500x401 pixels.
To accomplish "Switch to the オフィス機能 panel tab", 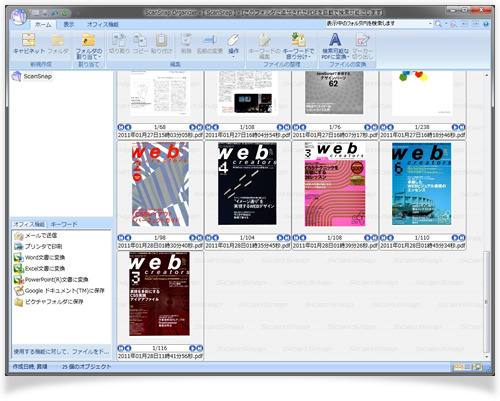I will (x=29, y=224).
